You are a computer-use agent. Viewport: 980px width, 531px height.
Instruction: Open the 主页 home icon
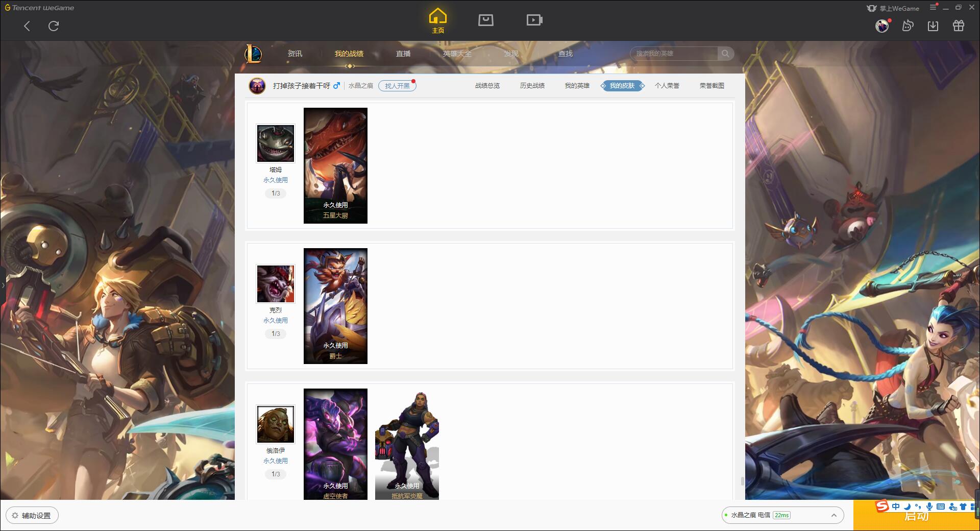point(438,21)
